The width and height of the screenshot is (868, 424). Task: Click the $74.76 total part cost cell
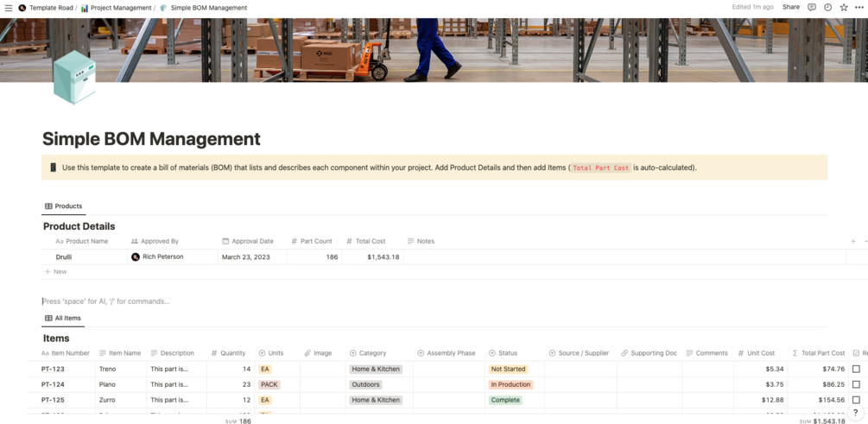coord(819,369)
